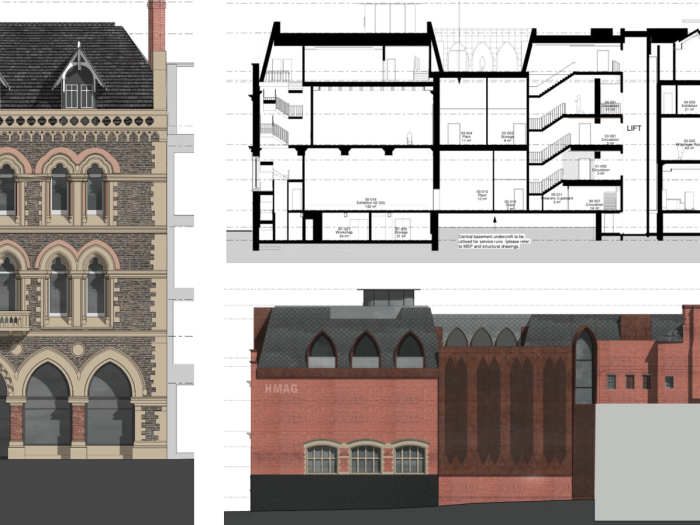Select the 03-003 Storage 9 m² label

pos(507,137)
